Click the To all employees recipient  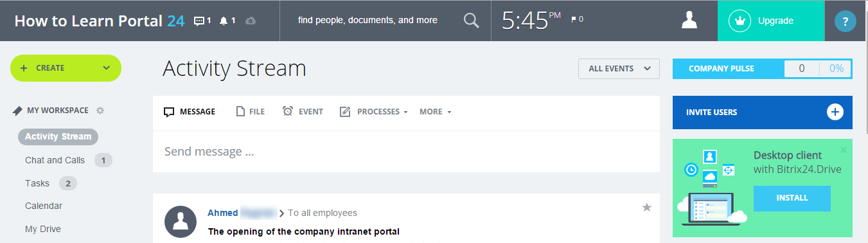point(323,213)
